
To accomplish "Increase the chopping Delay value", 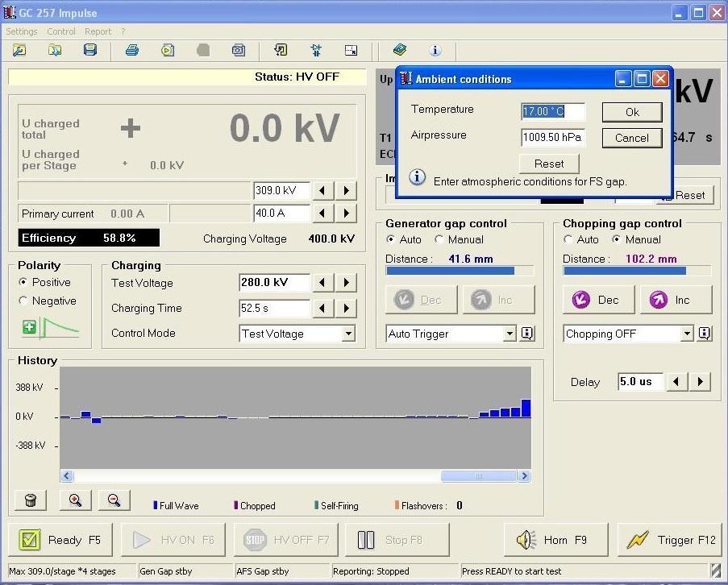I will pyautogui.click(x=701, y=382).
